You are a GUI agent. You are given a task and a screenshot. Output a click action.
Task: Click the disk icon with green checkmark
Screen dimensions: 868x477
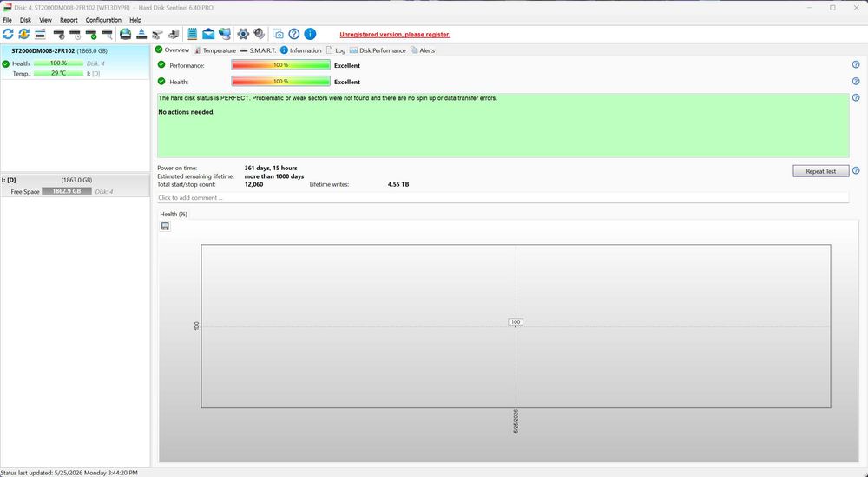tap(91, 35)
